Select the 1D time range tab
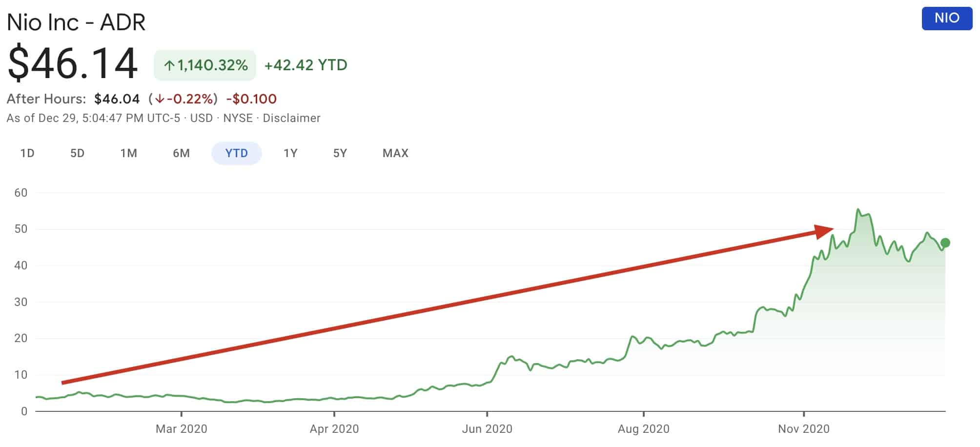980x447 pixels. pos(27,153)
